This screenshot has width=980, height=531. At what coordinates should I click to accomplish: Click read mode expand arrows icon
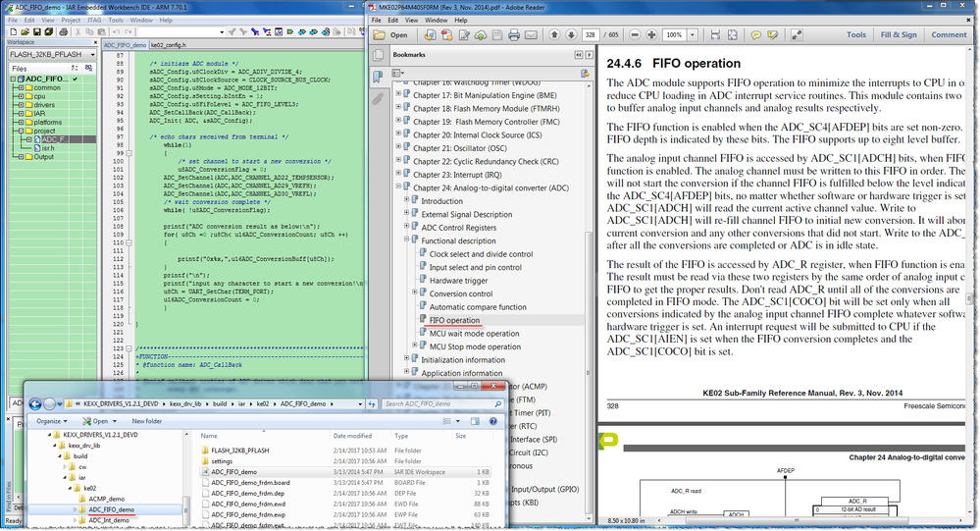797,35
